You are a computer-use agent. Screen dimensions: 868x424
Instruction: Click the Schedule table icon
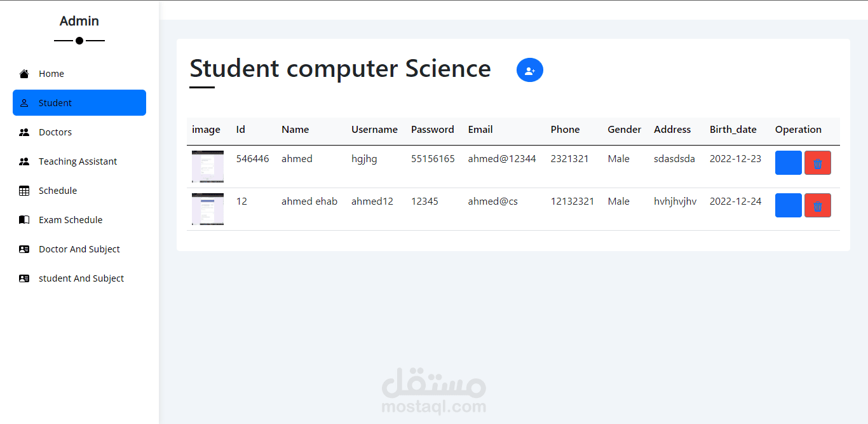[24, 191]
